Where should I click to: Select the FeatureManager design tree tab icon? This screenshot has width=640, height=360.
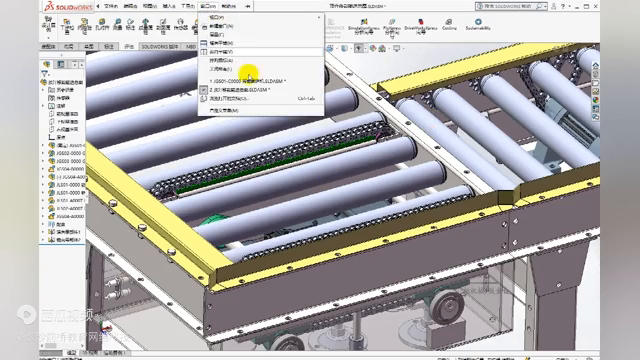[x=47, y=64]
